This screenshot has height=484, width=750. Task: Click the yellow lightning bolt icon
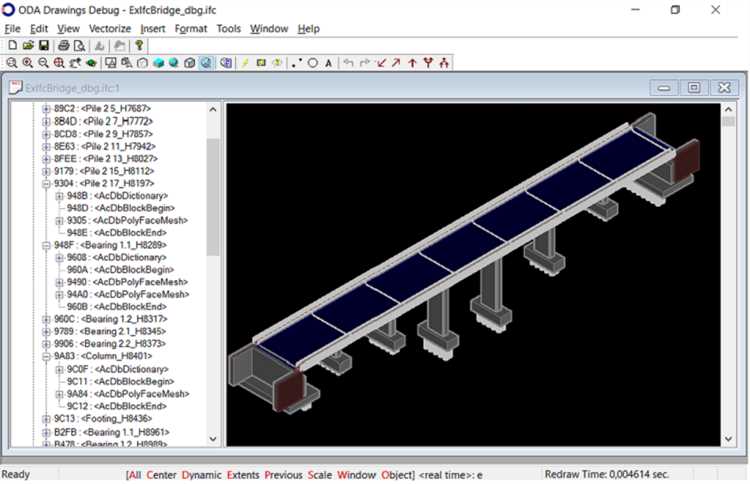click(x=245, y=63)
